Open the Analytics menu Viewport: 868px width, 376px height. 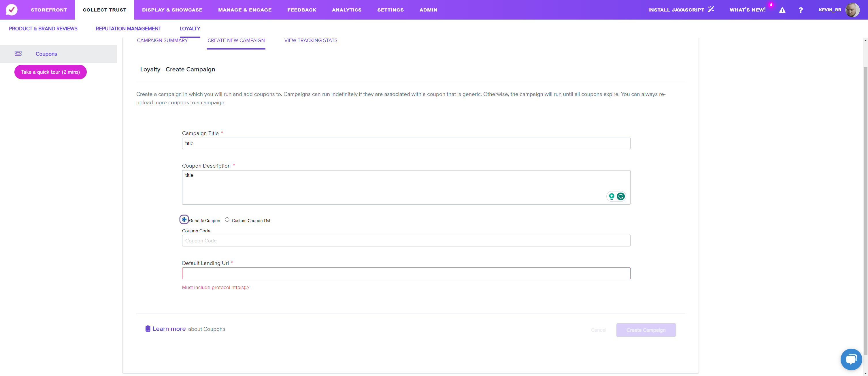point(347,10)
